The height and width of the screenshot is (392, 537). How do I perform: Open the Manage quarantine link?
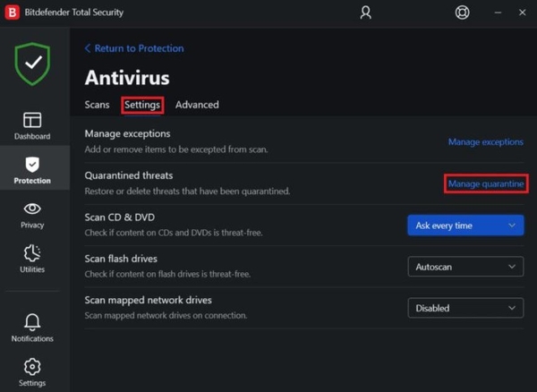(486, 183)
